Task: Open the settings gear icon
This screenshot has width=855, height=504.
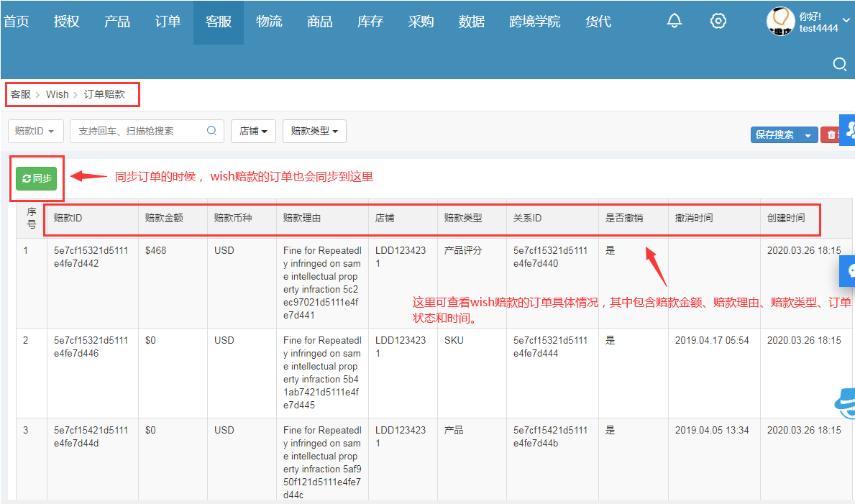Action: point(718,21)
